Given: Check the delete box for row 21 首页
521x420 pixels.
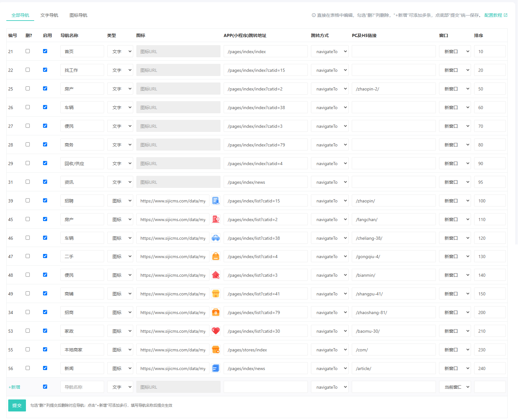Looking at the screenshot, I should (28, 51).
